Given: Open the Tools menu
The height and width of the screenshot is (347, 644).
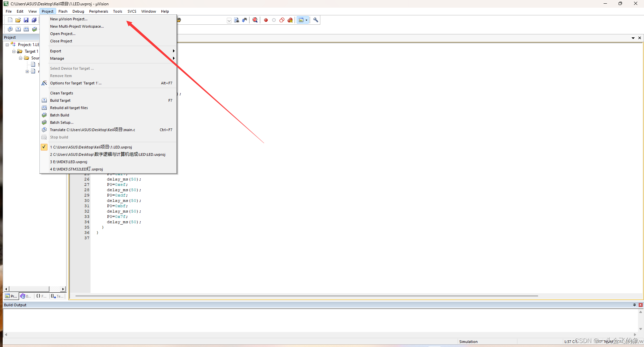Looking at the screenshot, I should tap(118, 11).
